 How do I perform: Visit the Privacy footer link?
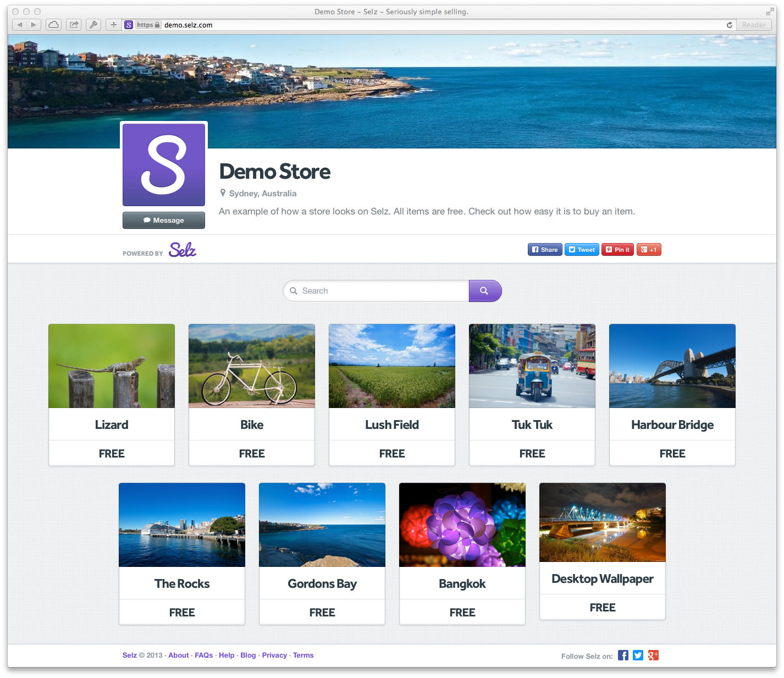[274, 655]
